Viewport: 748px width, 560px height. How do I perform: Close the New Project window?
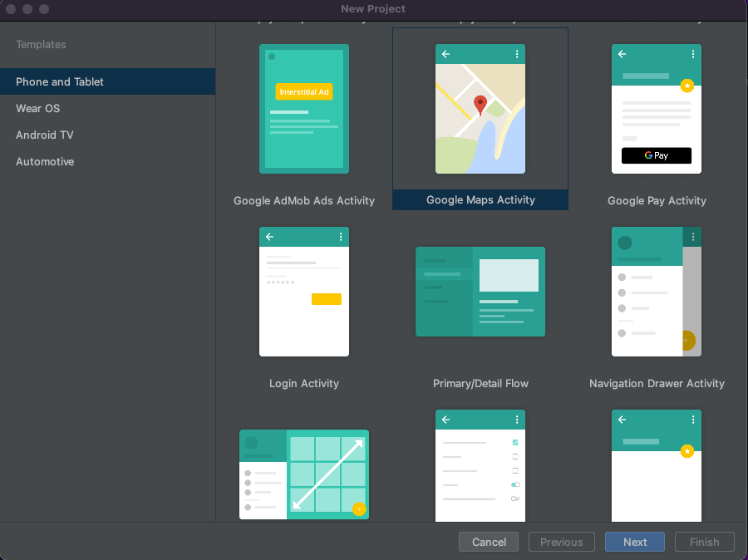tap(10, 10)
